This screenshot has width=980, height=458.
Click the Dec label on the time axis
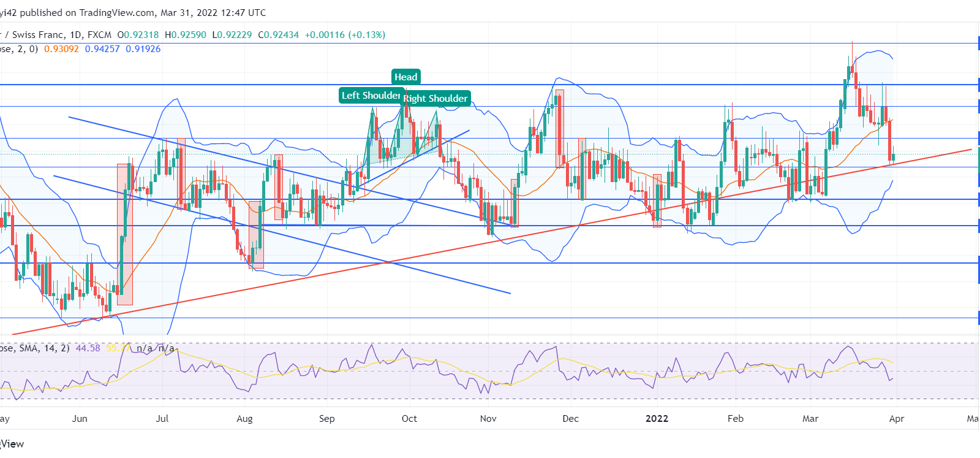pos(570,419)
